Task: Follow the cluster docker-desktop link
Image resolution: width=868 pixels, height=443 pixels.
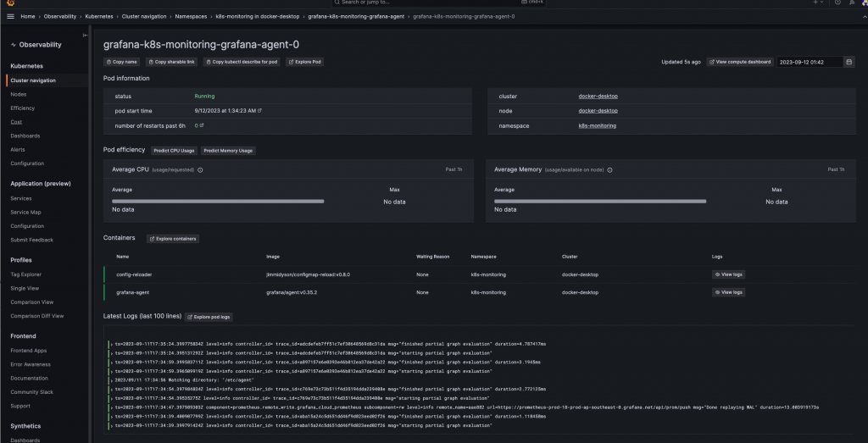Action: pos(598,97)
